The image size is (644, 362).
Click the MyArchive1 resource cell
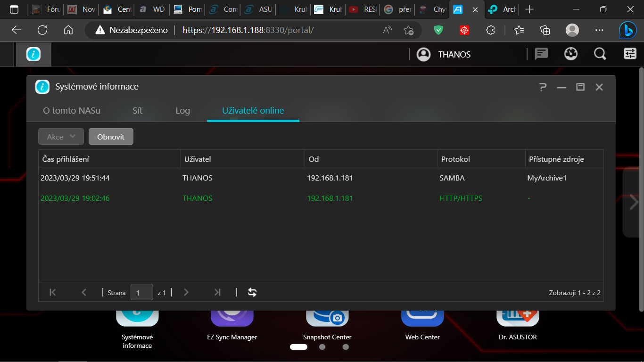click(547, 178)
